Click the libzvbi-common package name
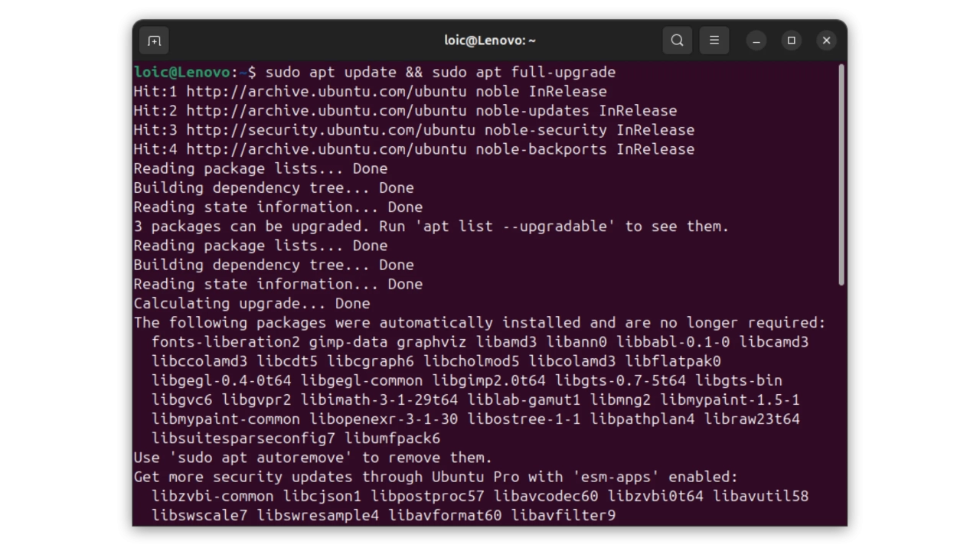This screenshot has height=551, width=980. pyautogui.click(x=213, y=496)
